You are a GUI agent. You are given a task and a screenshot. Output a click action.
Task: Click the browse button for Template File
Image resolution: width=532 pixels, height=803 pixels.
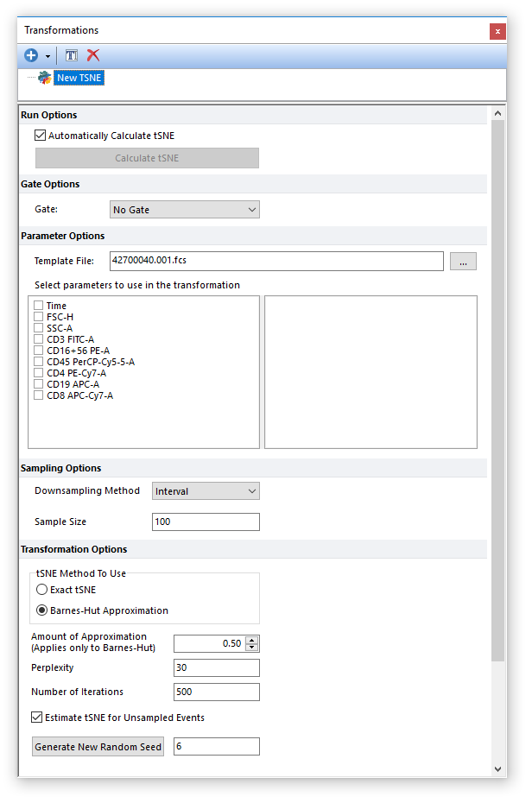[462, 262]
